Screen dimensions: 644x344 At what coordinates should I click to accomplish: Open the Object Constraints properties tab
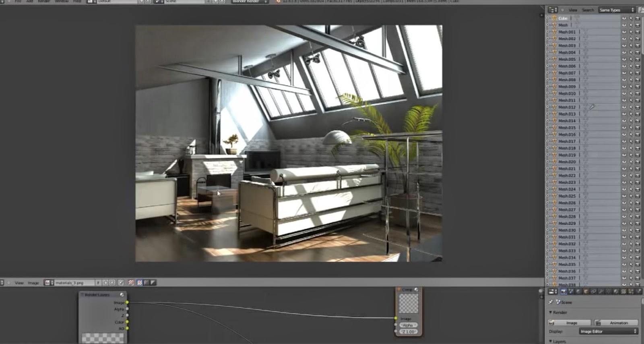click(x=593, y=291)
